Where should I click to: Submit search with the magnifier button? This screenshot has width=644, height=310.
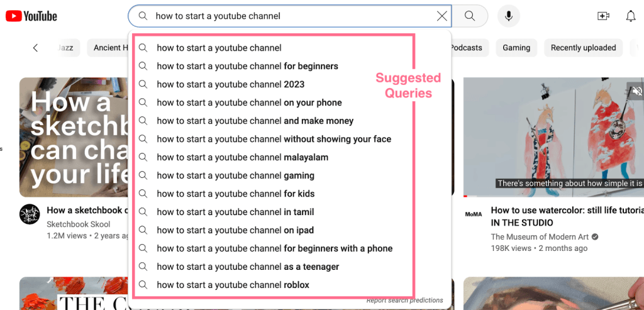coord(470,16)
